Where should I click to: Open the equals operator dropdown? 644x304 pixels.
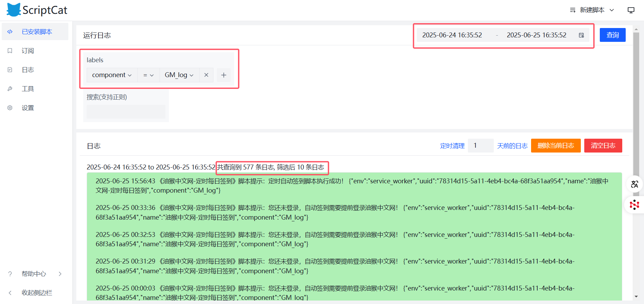148,75
